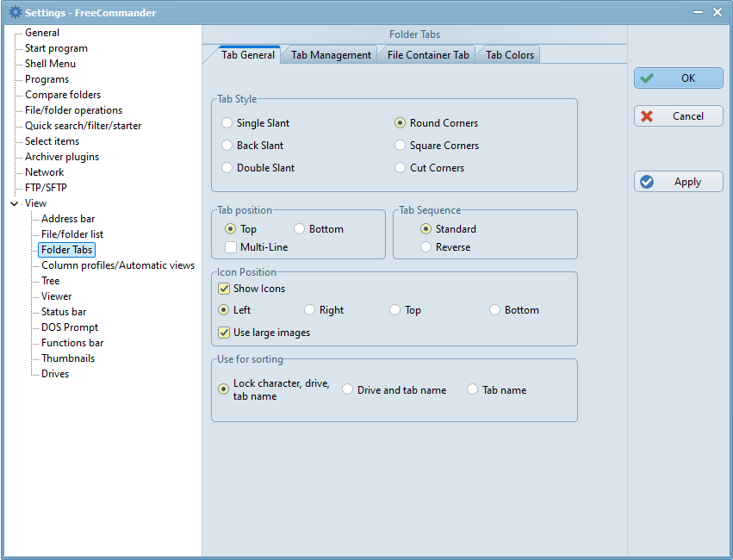Image resolution: width=733 pixels, height=560 pixels.
Task: Open the Tab Colors tab
Action: (509, 55)
